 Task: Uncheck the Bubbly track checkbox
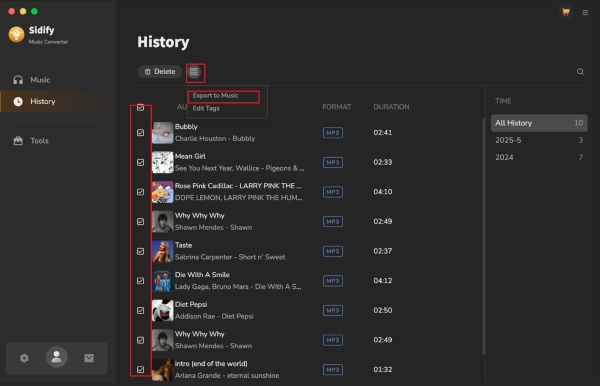(140, 132)
